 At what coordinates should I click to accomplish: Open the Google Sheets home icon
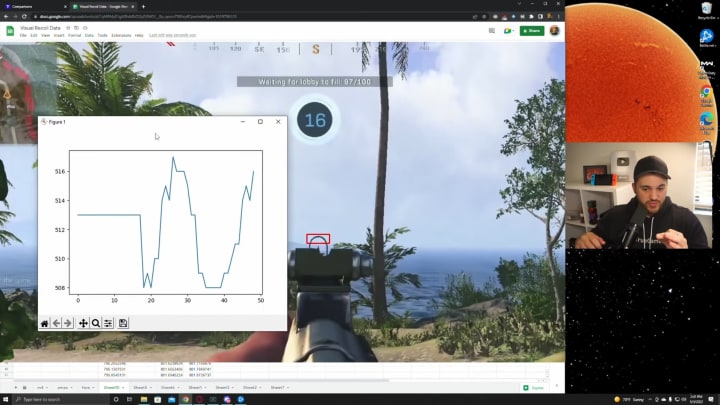10,31
